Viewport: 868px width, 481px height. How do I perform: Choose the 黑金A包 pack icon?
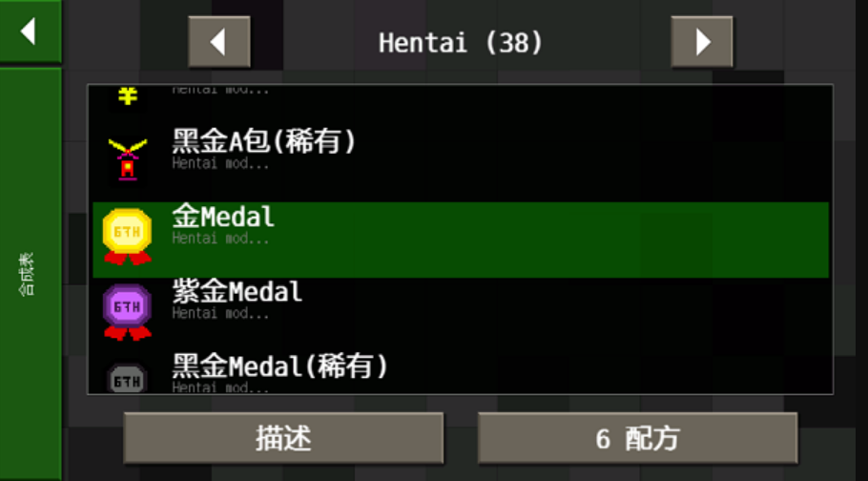pos(128,159)
